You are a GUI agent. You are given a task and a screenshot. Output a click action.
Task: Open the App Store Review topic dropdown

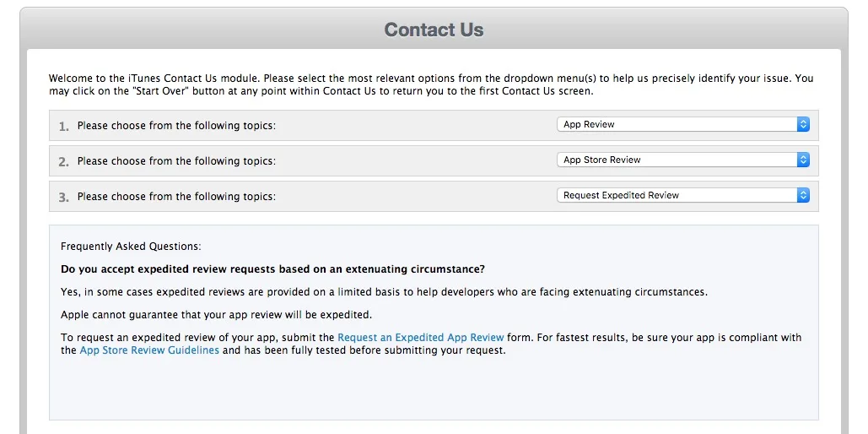[x=683, y=160]
